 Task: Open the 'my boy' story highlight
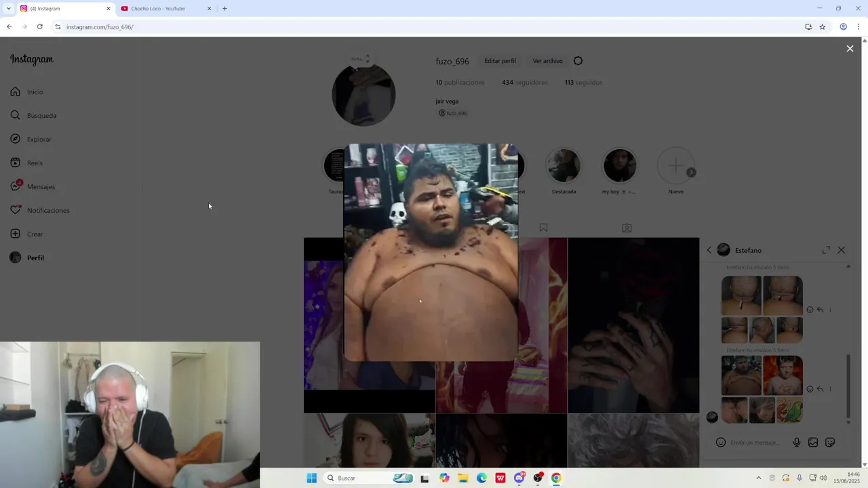[619, 165]
